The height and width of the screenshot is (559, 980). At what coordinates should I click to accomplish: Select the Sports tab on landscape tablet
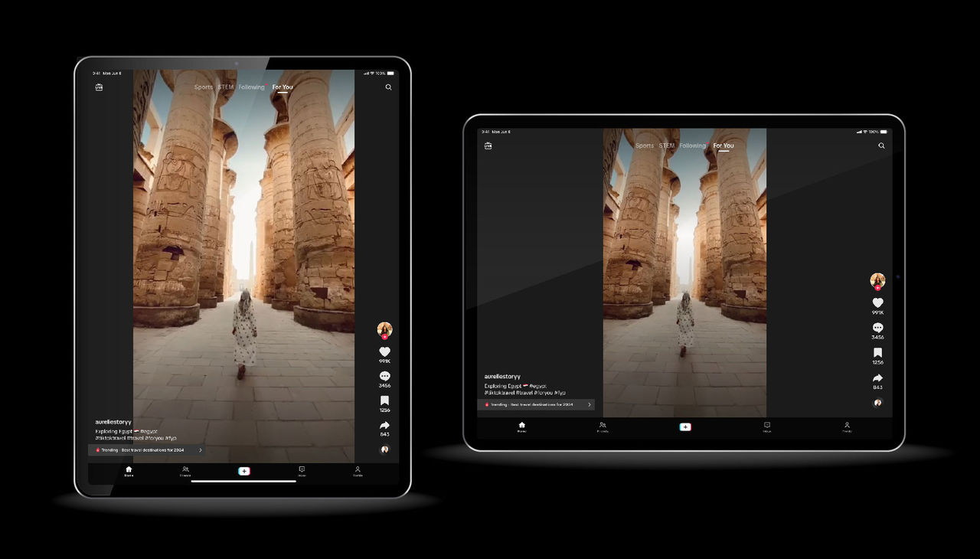tap(645, 145)
